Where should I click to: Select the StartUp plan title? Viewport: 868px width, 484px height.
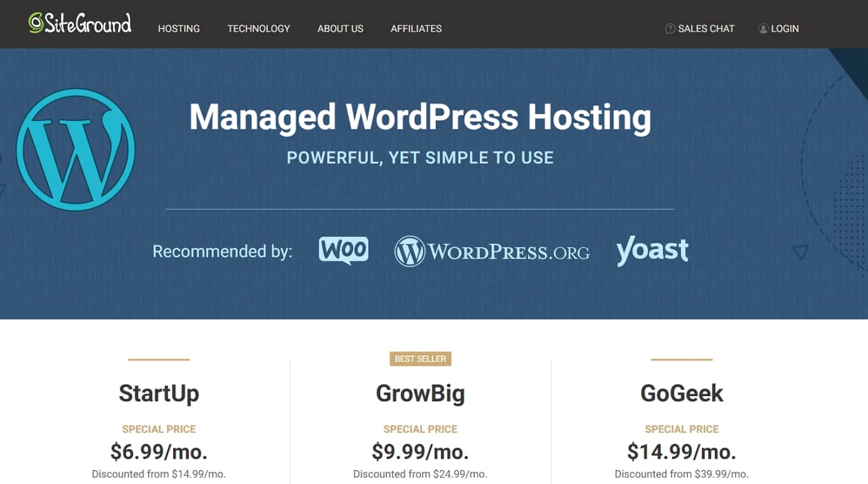pyautogui.click(x=159, y=393)
